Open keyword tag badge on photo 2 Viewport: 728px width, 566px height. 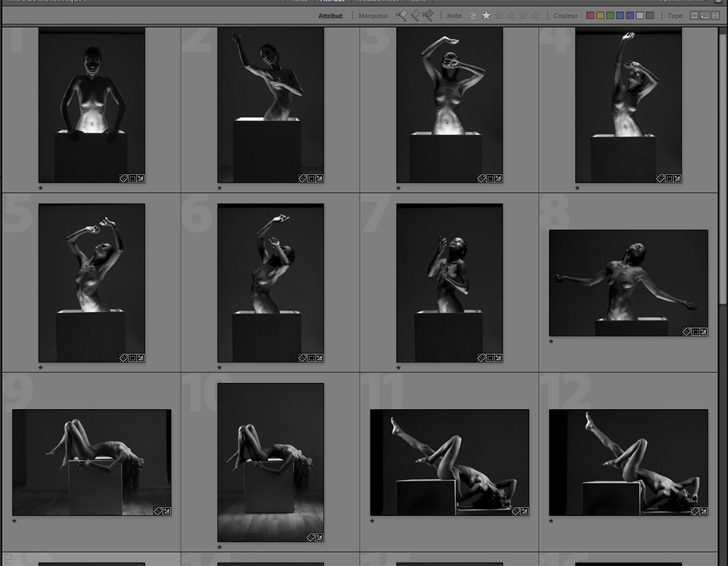pyautogui.click(x=302, y=178)
